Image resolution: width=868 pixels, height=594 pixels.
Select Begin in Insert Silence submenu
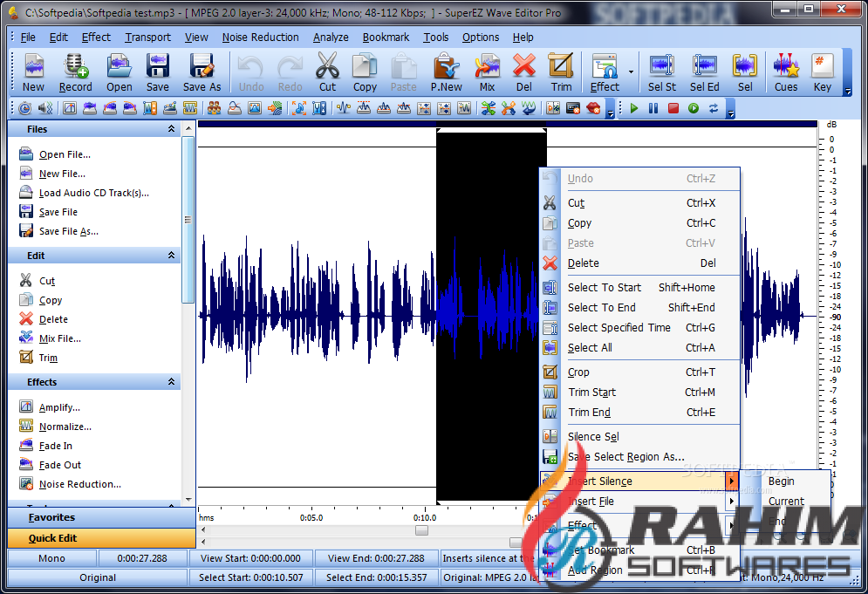coord(781,481)
